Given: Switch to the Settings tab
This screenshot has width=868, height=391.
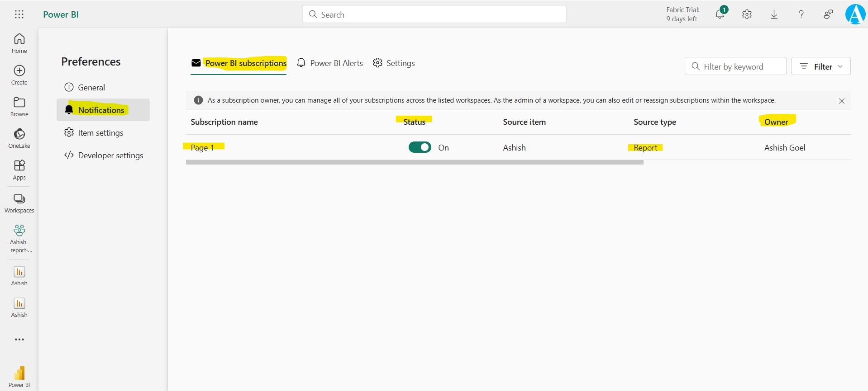Looking at the screenshot, I should [x=394, y=63].
